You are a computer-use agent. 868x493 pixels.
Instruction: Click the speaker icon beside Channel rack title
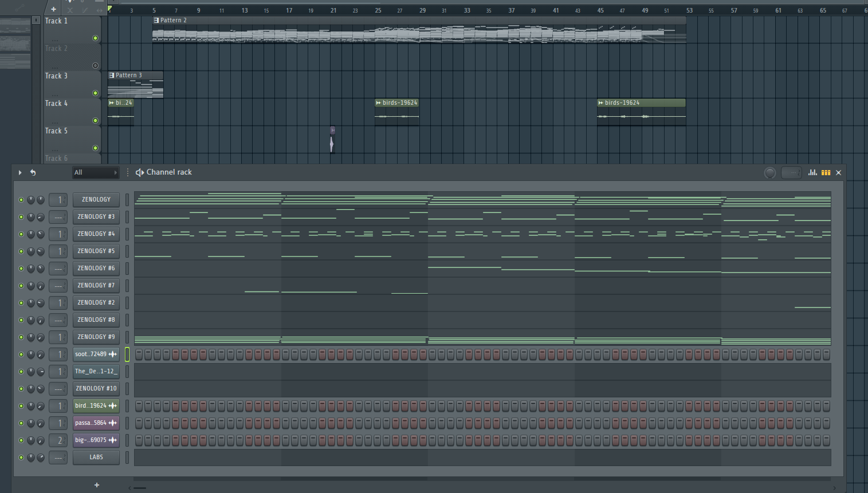139,172
